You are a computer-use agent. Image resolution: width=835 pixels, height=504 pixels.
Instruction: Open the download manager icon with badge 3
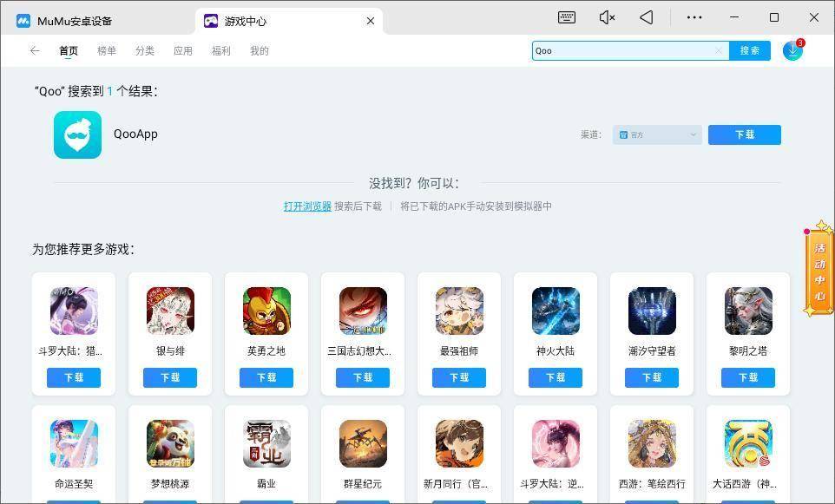(x=791, y=50)
